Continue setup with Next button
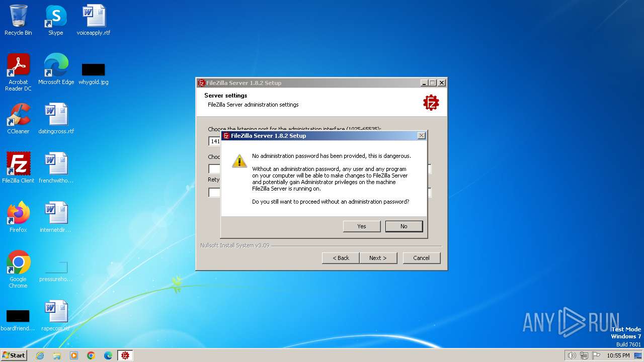Viewport: 644px width, 362px height. (378, 258)
